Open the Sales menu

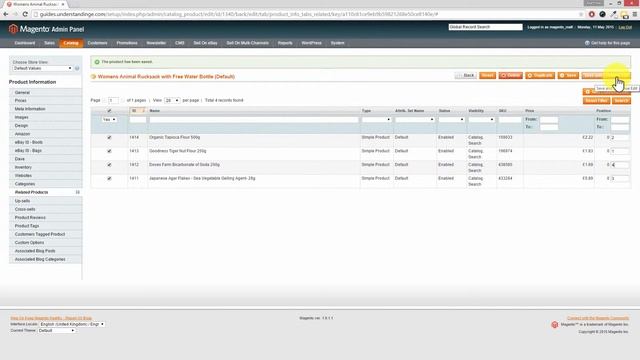49,43
